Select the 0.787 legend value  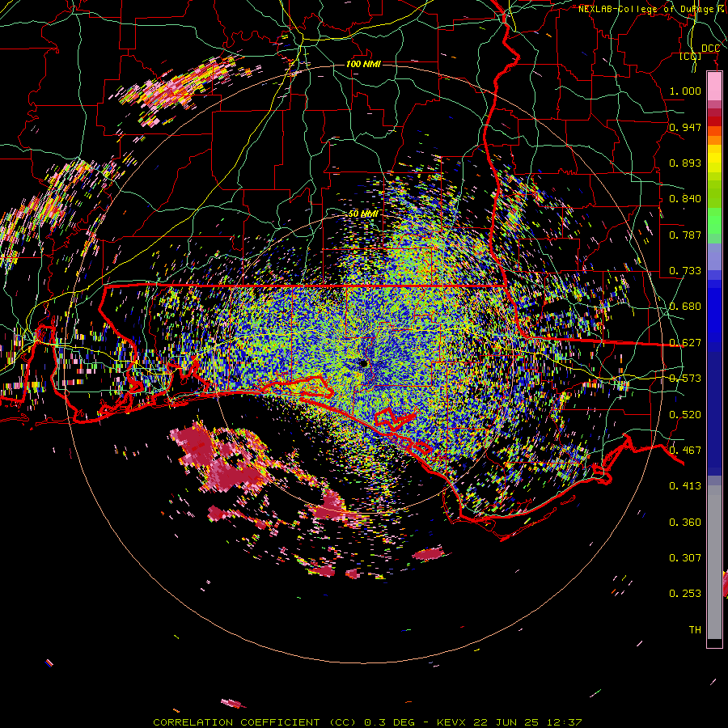coord(685,235)
